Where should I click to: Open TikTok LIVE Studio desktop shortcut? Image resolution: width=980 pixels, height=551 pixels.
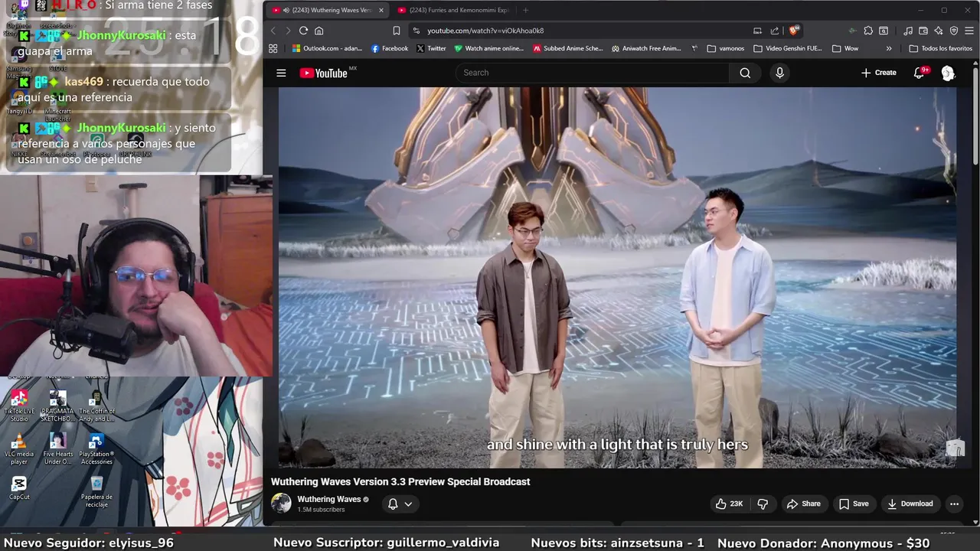pos(19,406)
